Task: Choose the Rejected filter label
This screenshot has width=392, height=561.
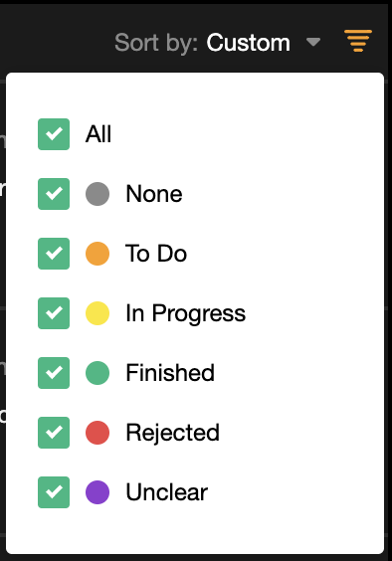Action: pos(172,434)
